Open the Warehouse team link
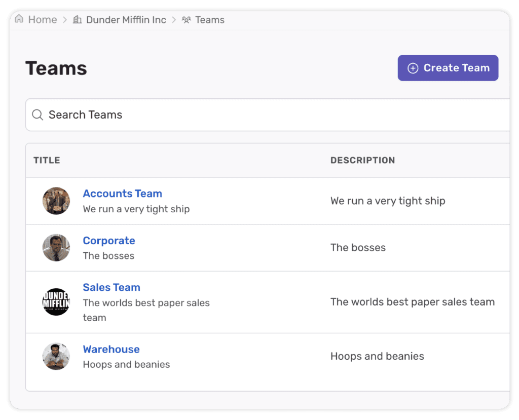This screenshot has width=519, height=420. click(111, 349)
